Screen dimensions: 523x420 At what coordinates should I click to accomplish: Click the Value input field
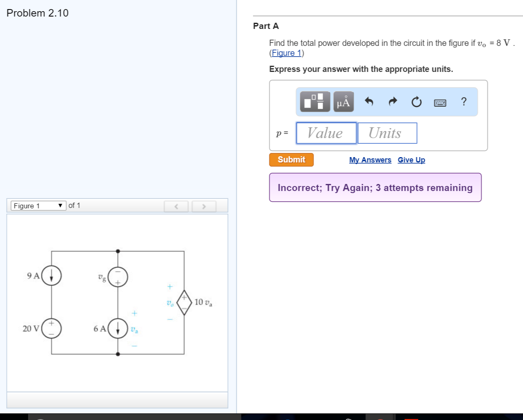tap(326, 133)
